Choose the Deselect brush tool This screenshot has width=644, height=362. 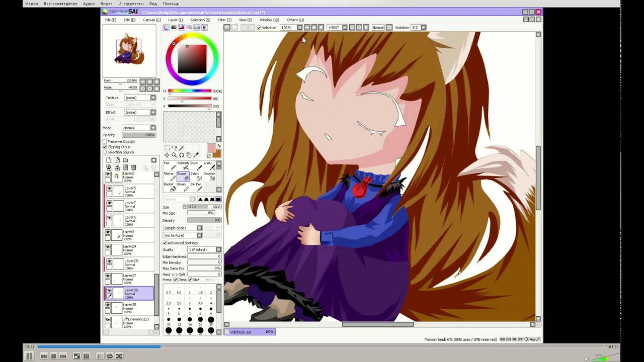tap(209, 176)
